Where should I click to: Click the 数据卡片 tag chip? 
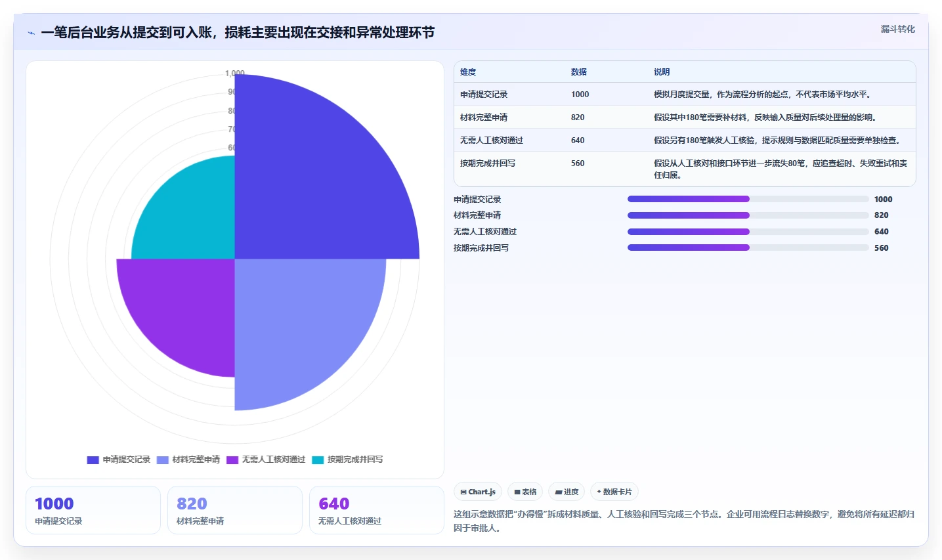point(614,492)
